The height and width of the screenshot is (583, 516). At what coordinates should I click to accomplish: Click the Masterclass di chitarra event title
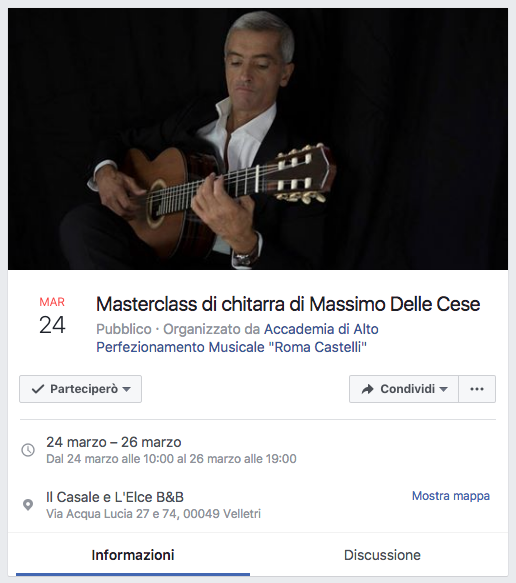tap(288, 304)
